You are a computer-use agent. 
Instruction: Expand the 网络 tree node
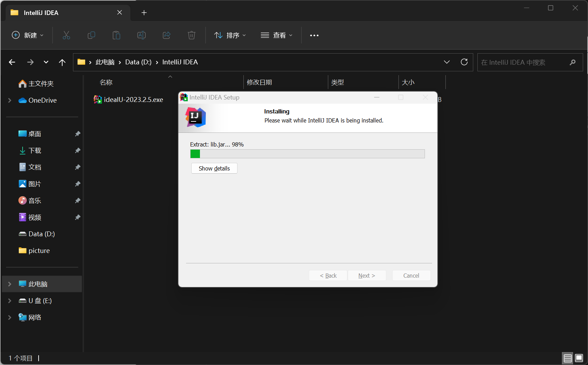point(10,317)
